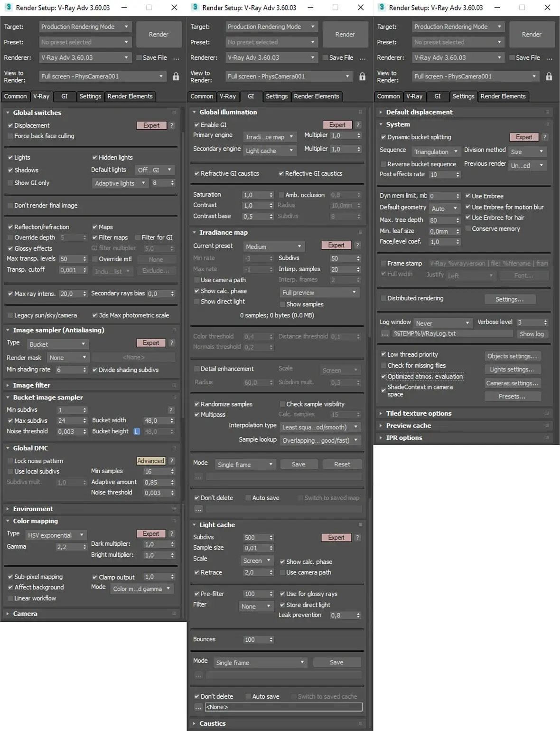560x731 pixels.
Task: Switch to Render Elements tab in the left window
Action: (x=130, y=96)
